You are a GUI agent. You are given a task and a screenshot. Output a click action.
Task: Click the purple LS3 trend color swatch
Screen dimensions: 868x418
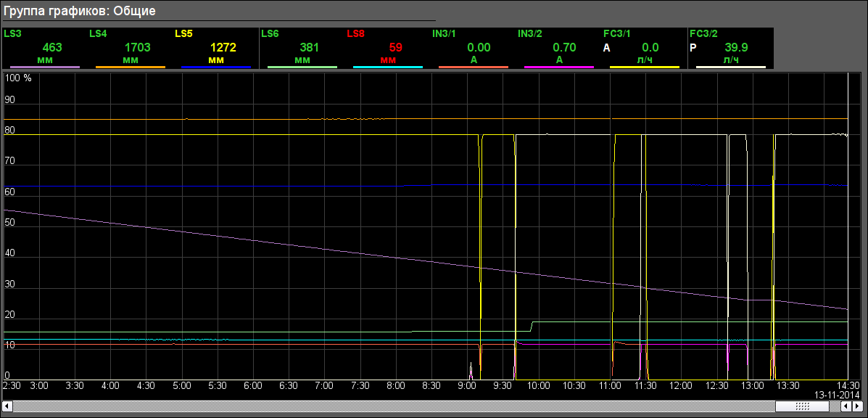coord(45,67)
